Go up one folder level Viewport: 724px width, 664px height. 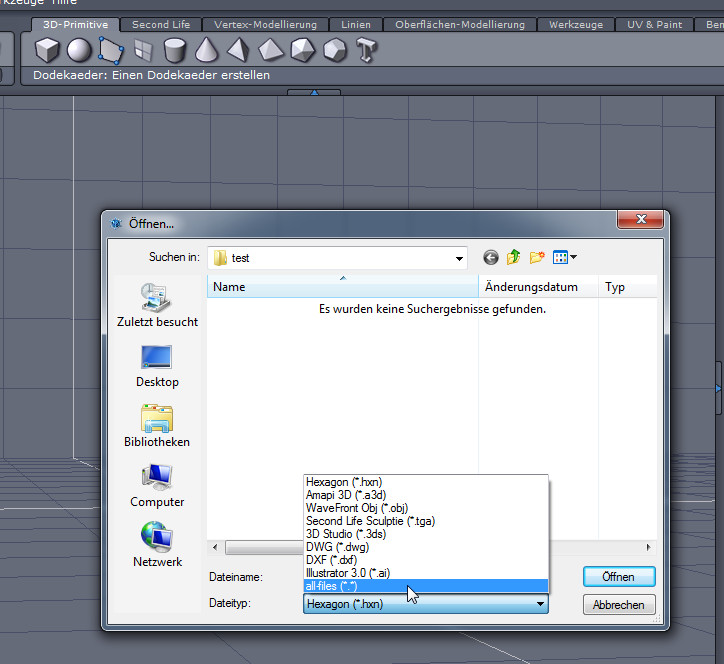tap(513, 258)
